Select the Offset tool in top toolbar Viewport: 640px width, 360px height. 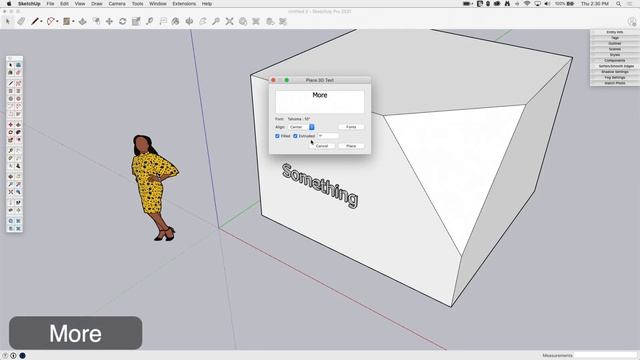(x=96, y=21)
